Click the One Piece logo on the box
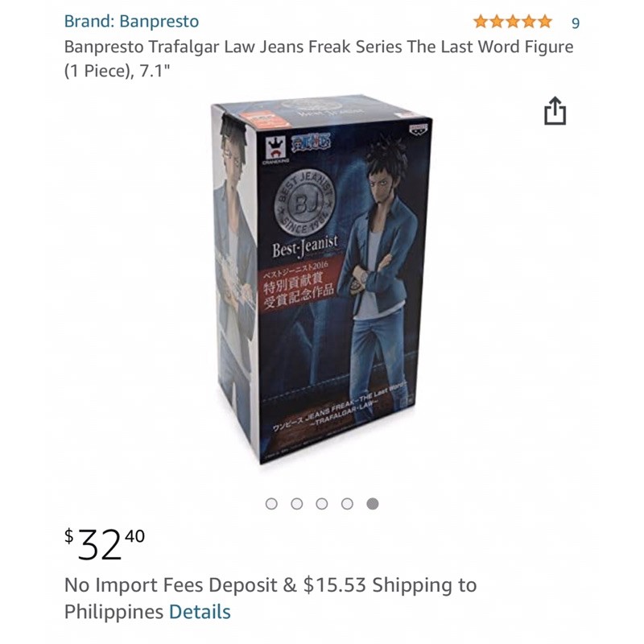The height and width of the screenshot is (644, 644). (311, 142)
